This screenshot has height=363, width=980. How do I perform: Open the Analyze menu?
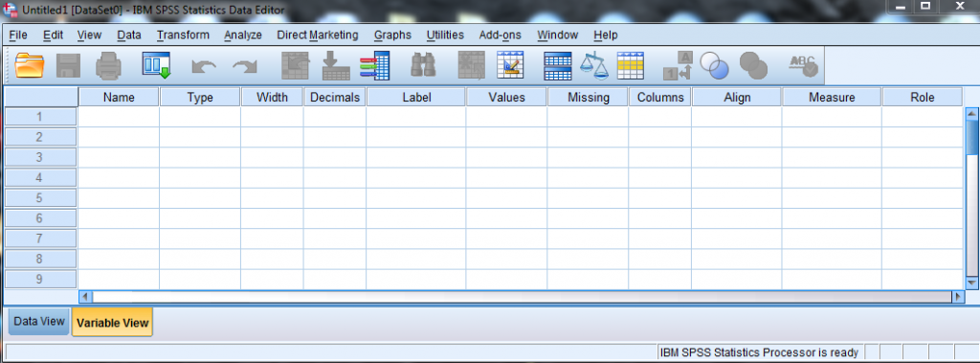(242, 35)
